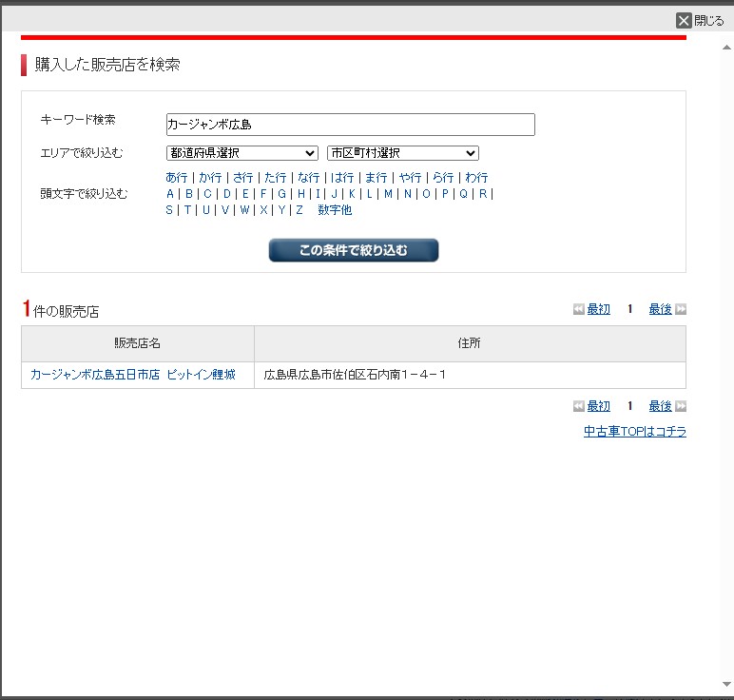Filter dealers by letter C
The image size is (734, 700).
207,194
